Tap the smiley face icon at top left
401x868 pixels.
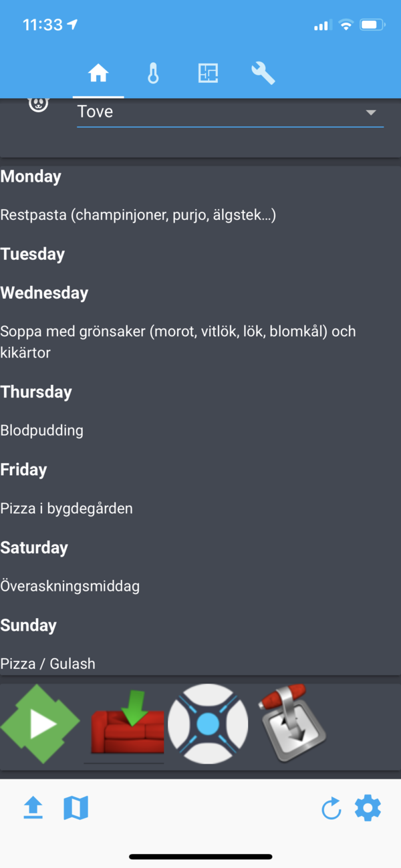[x=38, y=104]
